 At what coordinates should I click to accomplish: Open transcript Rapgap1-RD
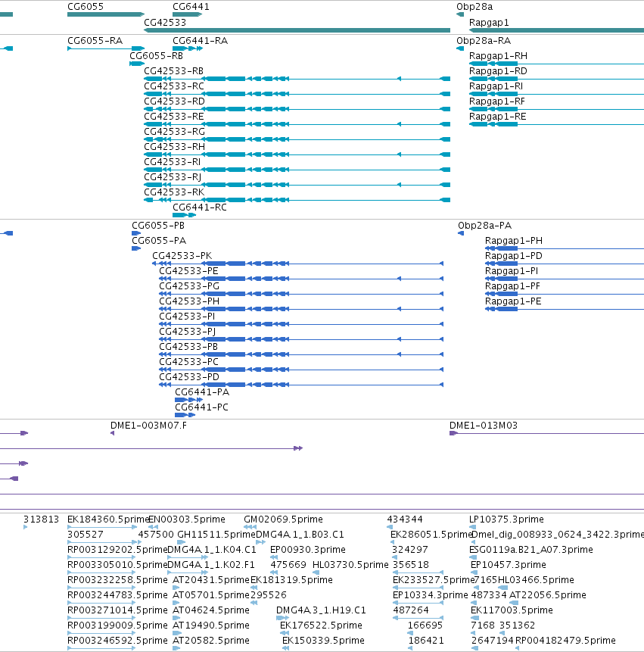click(x=498, y=71)
